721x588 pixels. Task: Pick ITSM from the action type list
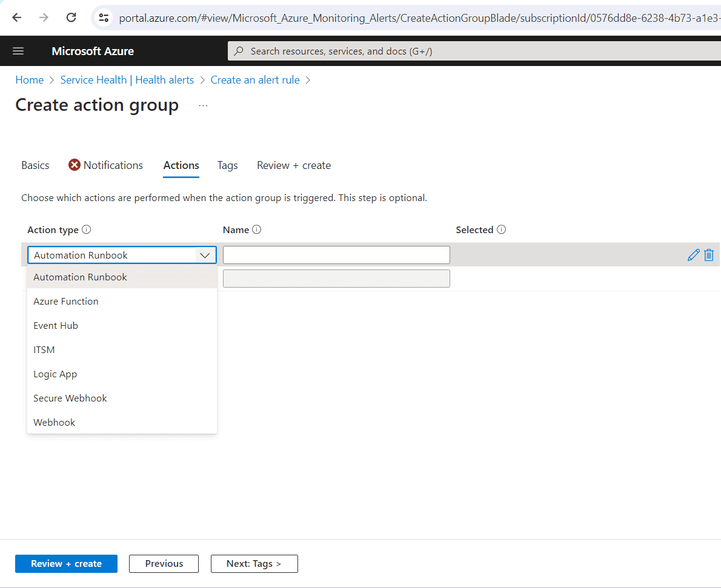tap(122, 350)
